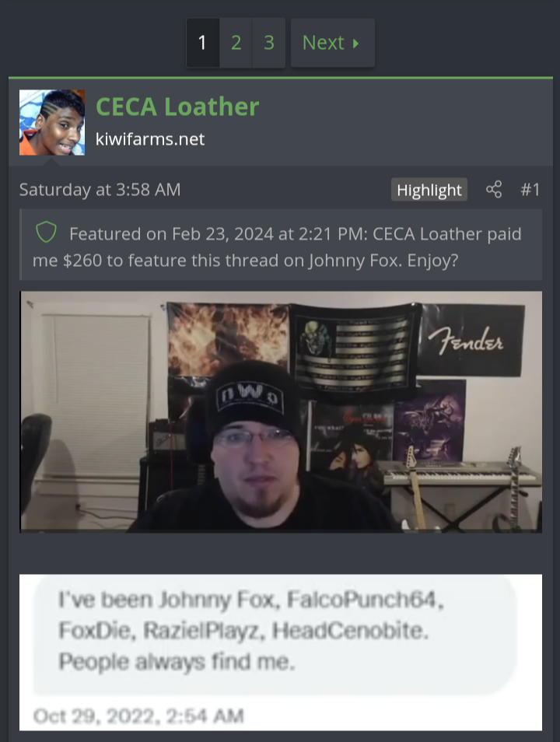The image size is (560, 742).
Task: Open the text message screenshot image
Action: pyautogui.click(x=281, y=653)
